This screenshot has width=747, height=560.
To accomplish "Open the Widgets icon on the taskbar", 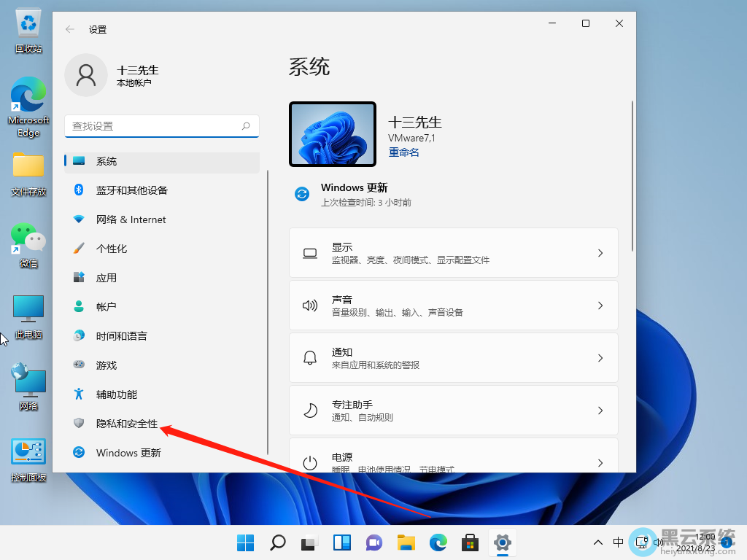I will tap(341, 542).
